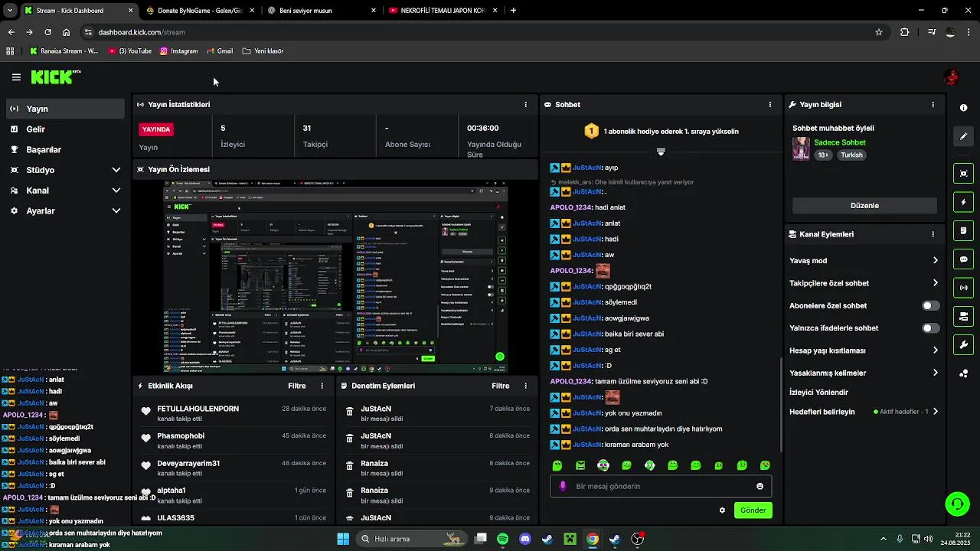Open the green headset support button
Image resolution: width=980 pixels, height=551 pixels.
coord(957,504)
